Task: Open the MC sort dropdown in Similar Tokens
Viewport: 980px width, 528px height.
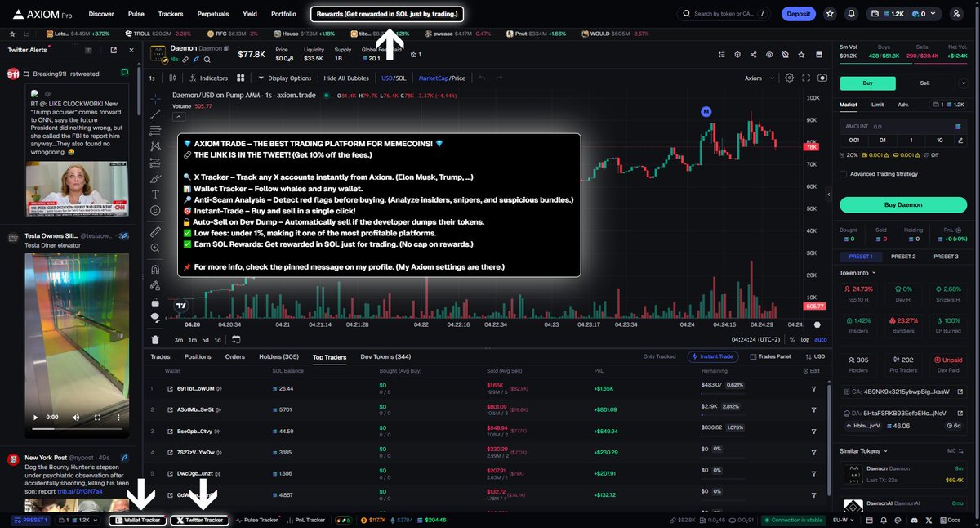Action: 954,450
